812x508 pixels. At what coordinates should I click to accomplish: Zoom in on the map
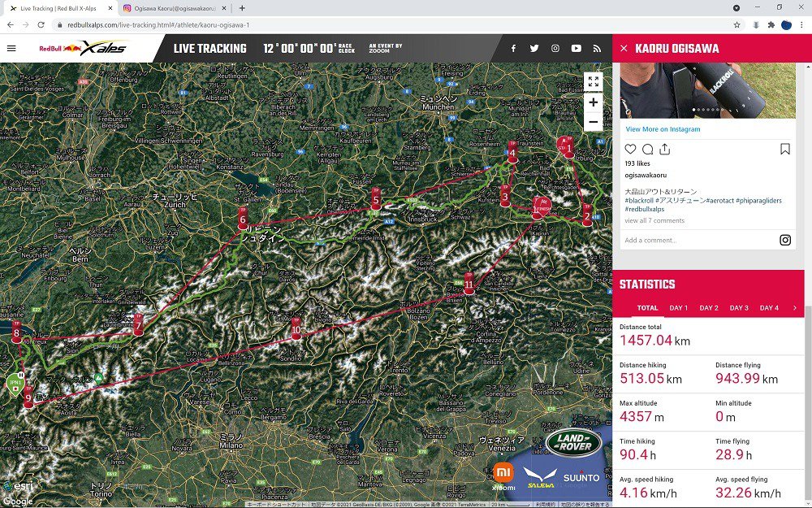coord(594,102)
